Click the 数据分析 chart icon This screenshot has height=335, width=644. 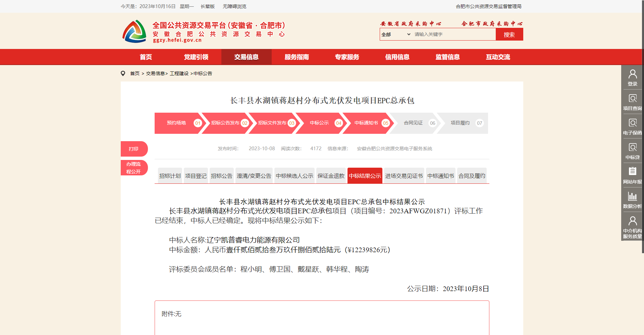pyautogui.click(x=632, y=197)
